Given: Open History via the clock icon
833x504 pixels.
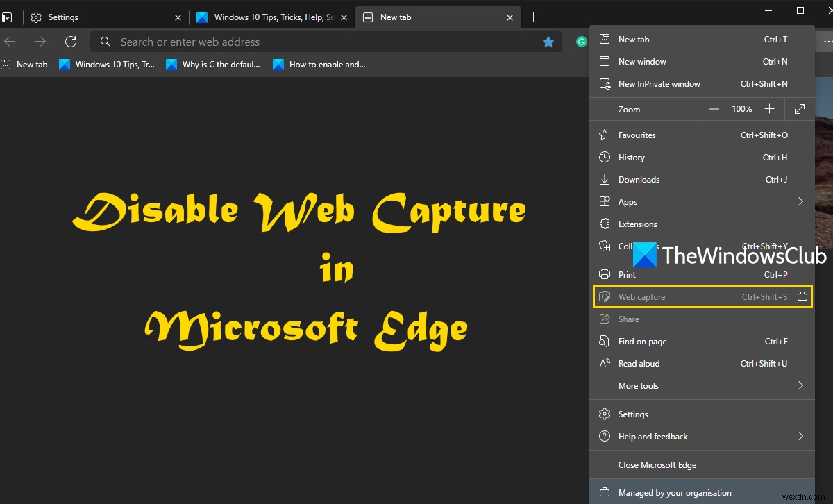Looking at the screenshot, I should pyautogui.click(x=604, y=157).
